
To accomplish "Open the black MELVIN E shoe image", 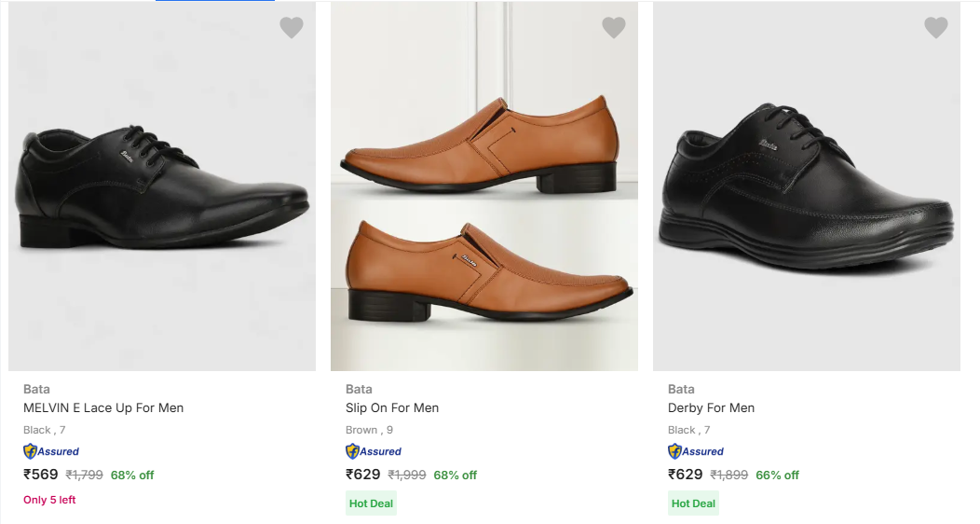I will pyautogui.click(x=162, y=186).
